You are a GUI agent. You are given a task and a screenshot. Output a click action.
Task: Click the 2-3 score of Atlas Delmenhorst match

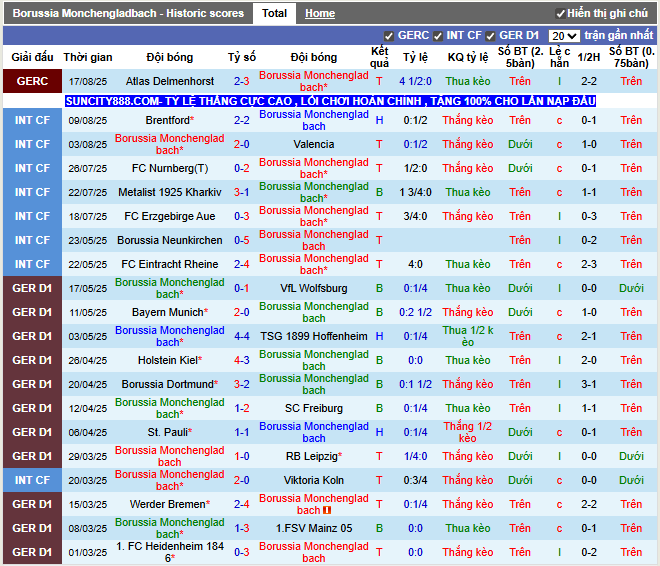242,81
